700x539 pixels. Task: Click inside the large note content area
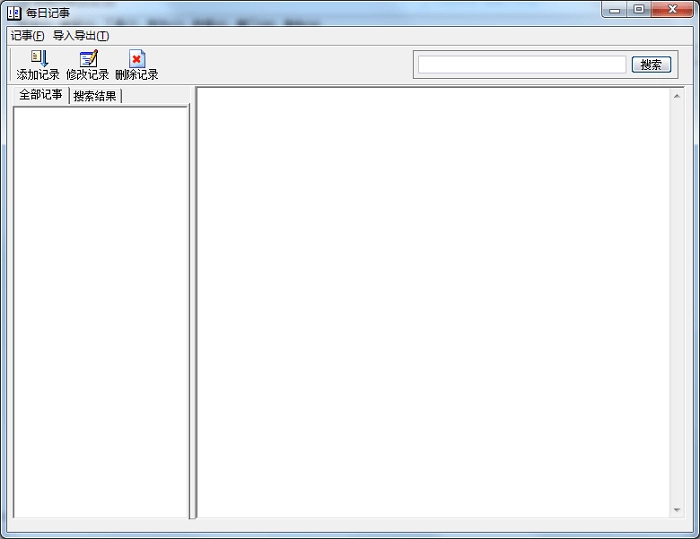coord(432,300)
